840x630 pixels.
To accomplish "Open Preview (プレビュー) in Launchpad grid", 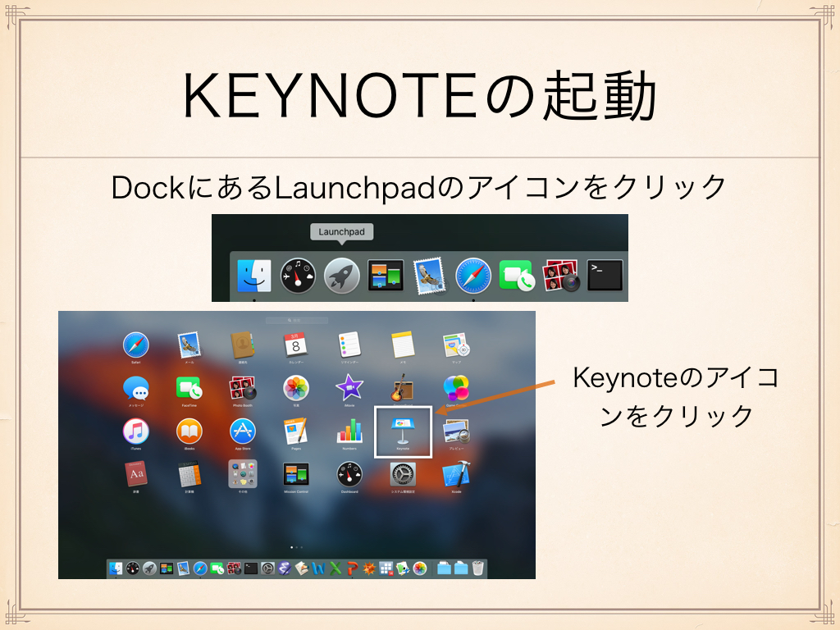I will pyautogui.click(x=456, y=431).
